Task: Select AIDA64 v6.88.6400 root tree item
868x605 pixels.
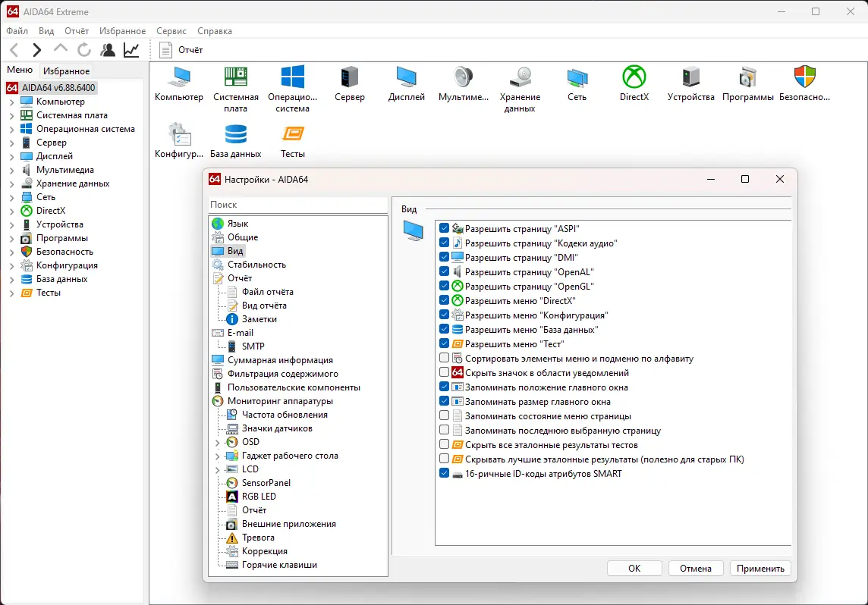Action: pos(51,87)
